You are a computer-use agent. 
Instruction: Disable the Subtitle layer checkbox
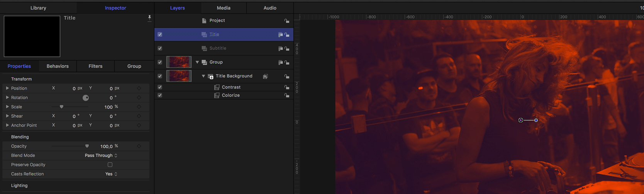(160, 48)
